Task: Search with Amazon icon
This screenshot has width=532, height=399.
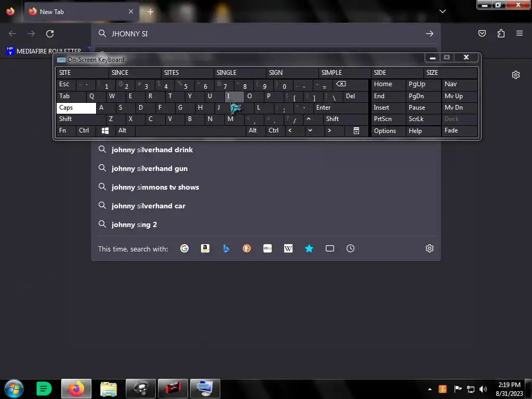Action: 205,248
